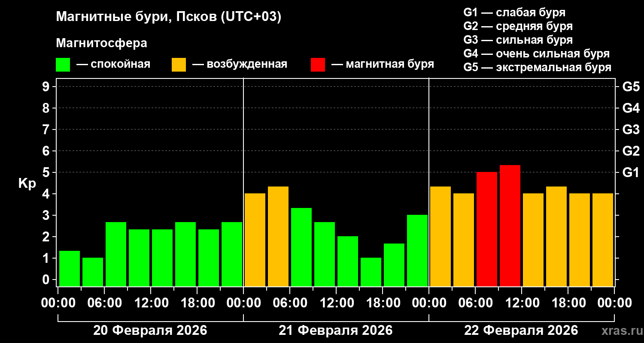Viewport: 644px width, 343px height.
Task: Click the green 06:00–09:00 bar on 20 February
Action: point(116,254)
